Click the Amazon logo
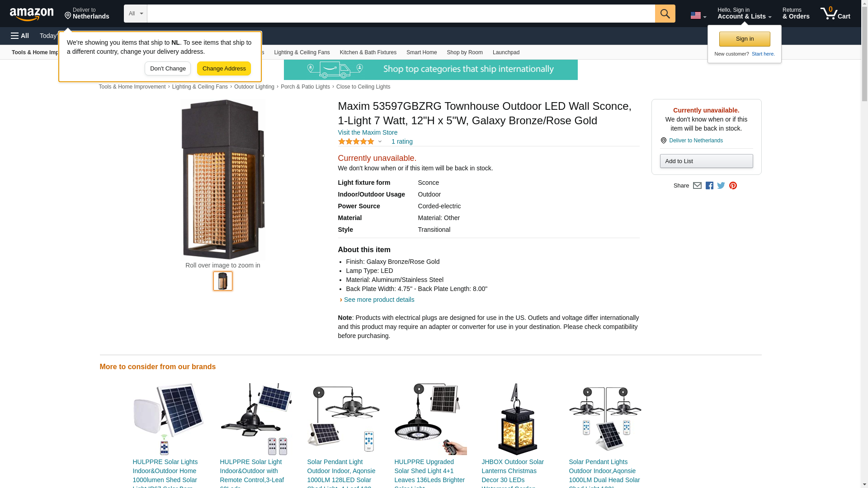868x488 pixels. coord(32,14)
